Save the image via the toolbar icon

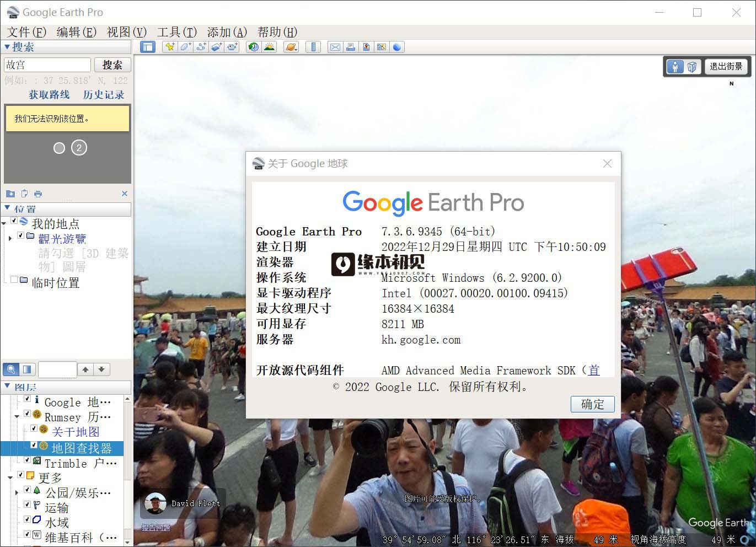[x=366, y=47]
